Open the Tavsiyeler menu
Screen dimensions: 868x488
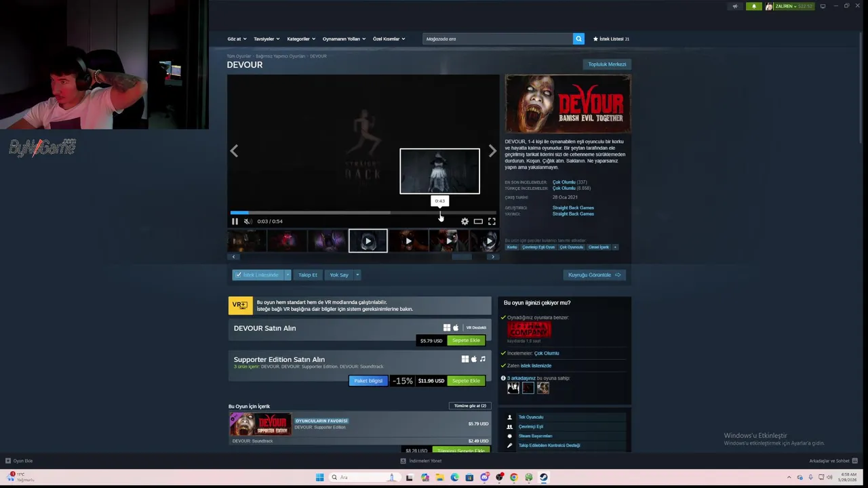(267, 39)
